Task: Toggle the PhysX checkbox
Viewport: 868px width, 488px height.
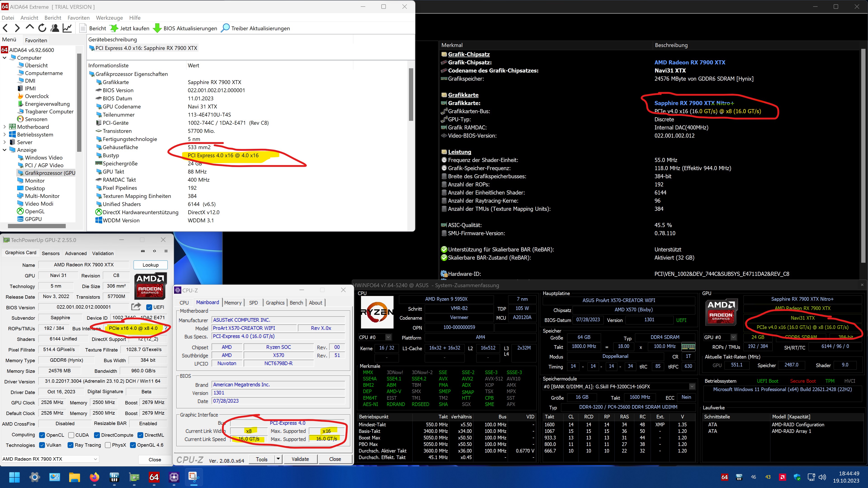Action: pos(108,445)
